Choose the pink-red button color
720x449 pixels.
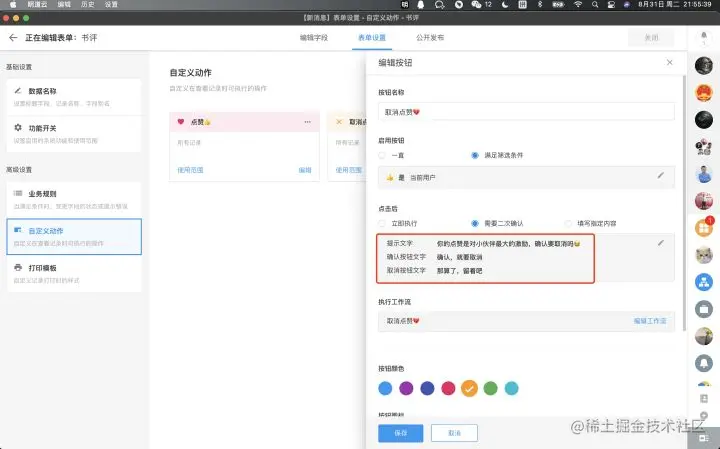pos(448,388)
